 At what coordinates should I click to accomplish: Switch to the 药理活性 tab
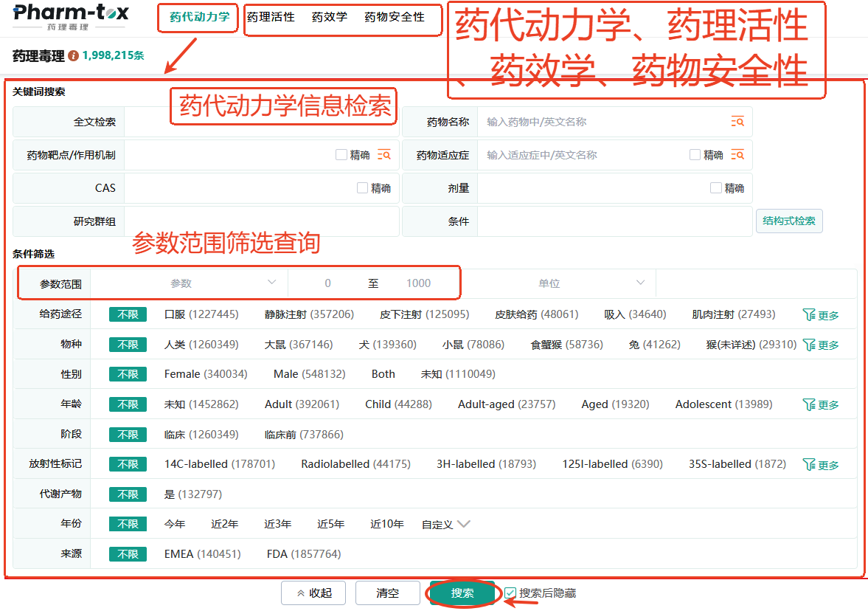coord(271,17)
